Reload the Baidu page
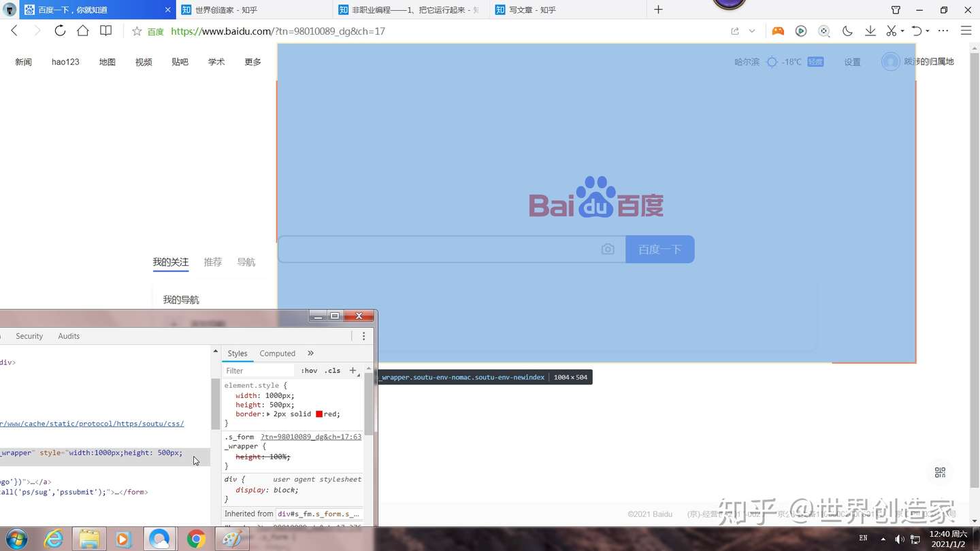This screenshot has height=551, width=980. click(x=60, y=31)
